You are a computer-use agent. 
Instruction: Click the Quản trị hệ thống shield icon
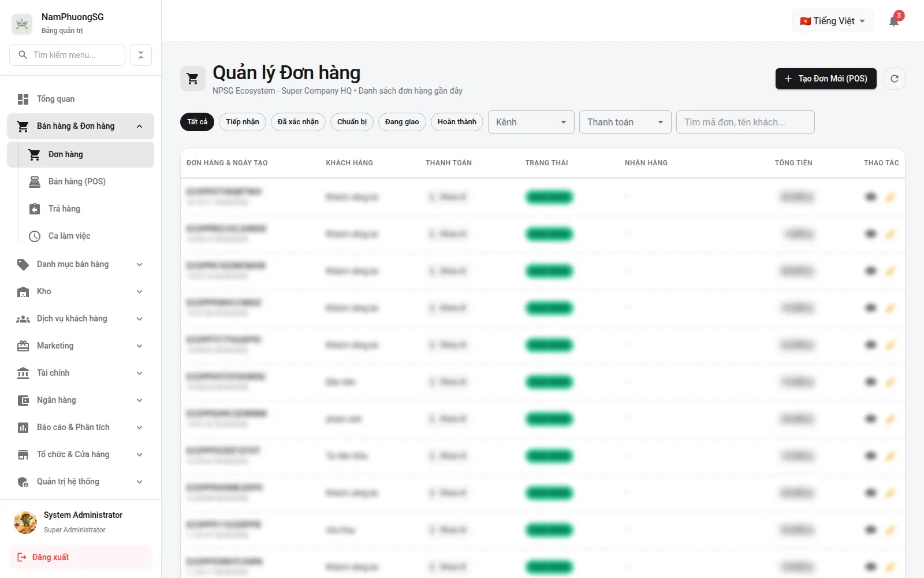click(x=23, y=482)
